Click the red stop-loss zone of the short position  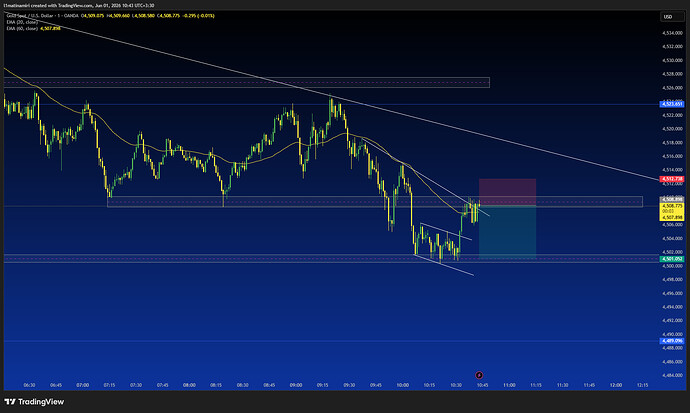[507, 192]
